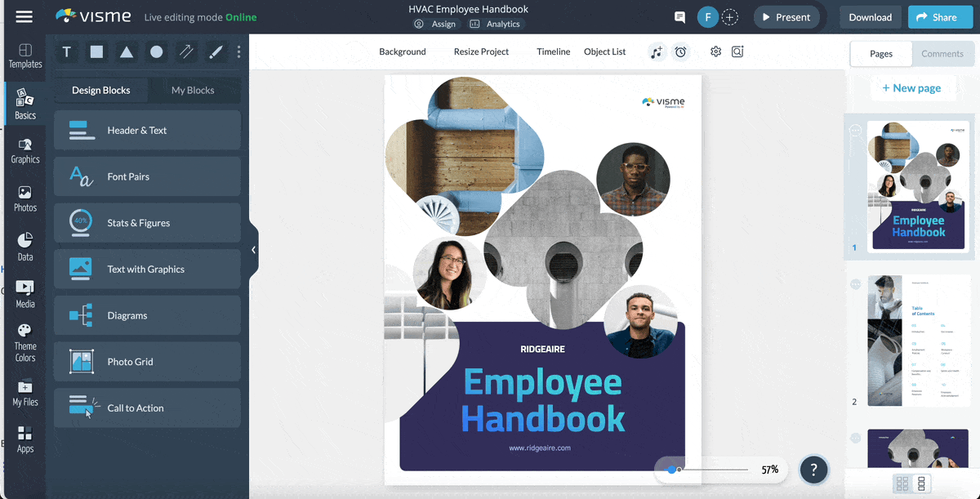Screen dimensions: 980x499
Task: Open the Object List menu
Action: tap(604, 51)
